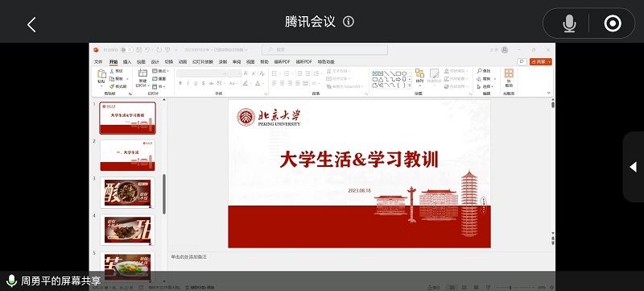Click the Add-ins (加载项) grid icon
The height and width of the screenshot is (291, 644).
coord(509,73)
